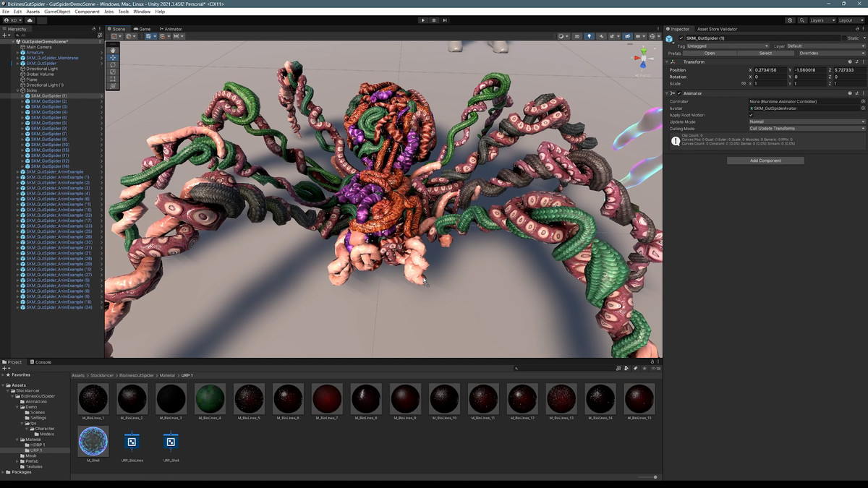Select the Rotate tool in scene overlay
The image size is (868, 488).
113,64
